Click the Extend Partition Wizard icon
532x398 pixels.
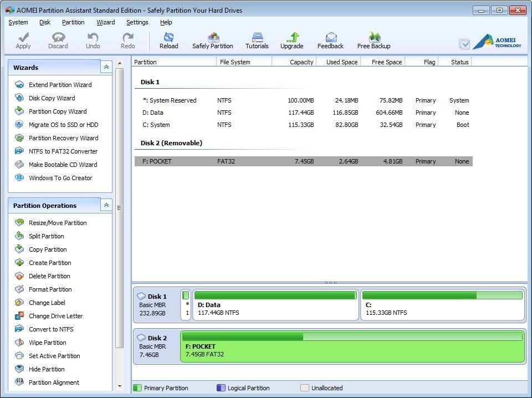(x=19, y=84)
